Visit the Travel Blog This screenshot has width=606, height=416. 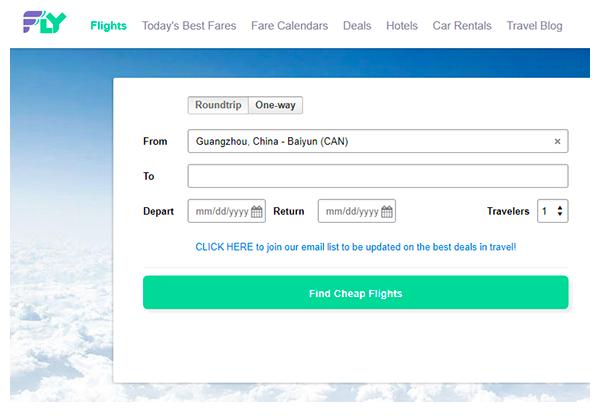[535, 26]
